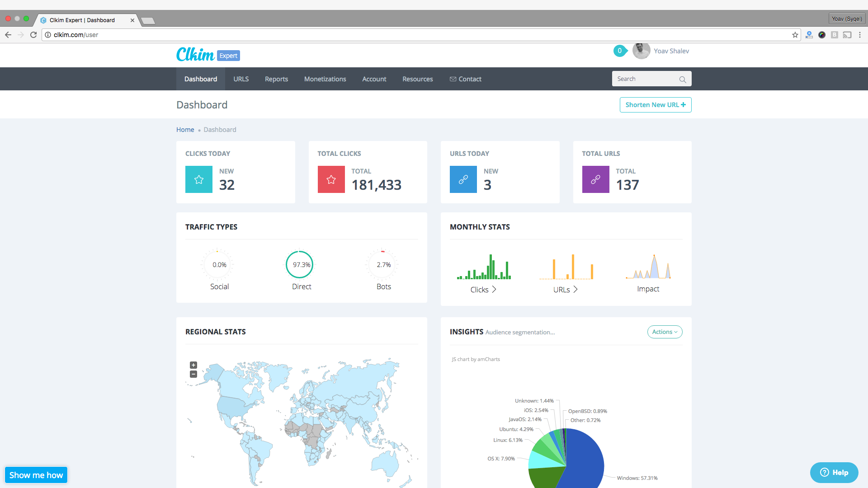
Task: Click the search magnifier icon
Action: click(682, 80)
